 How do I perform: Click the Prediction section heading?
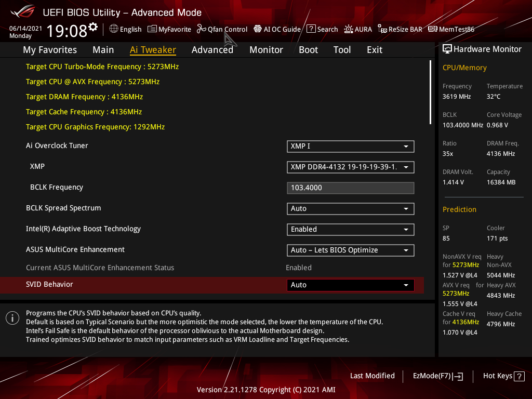tap(459, 209)
